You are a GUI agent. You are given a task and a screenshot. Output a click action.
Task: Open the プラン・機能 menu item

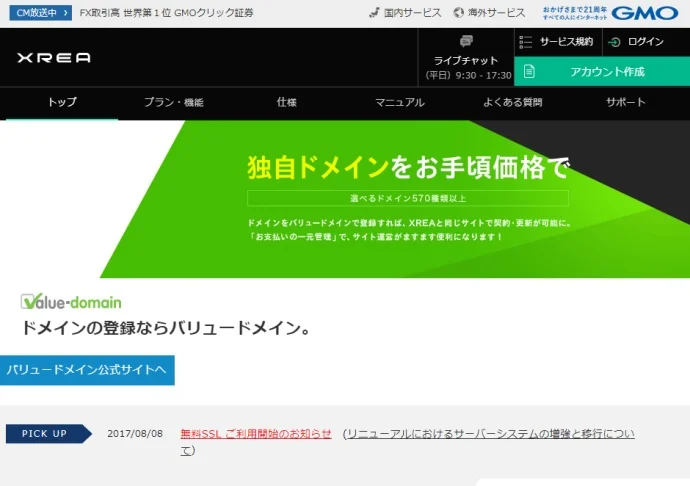(174, 103)
